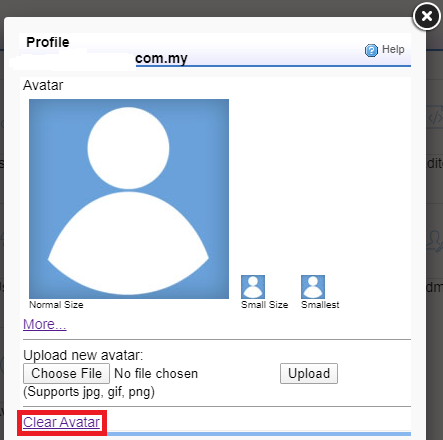
Task: Click the Small Size caption text
Action: pos(265,305)
